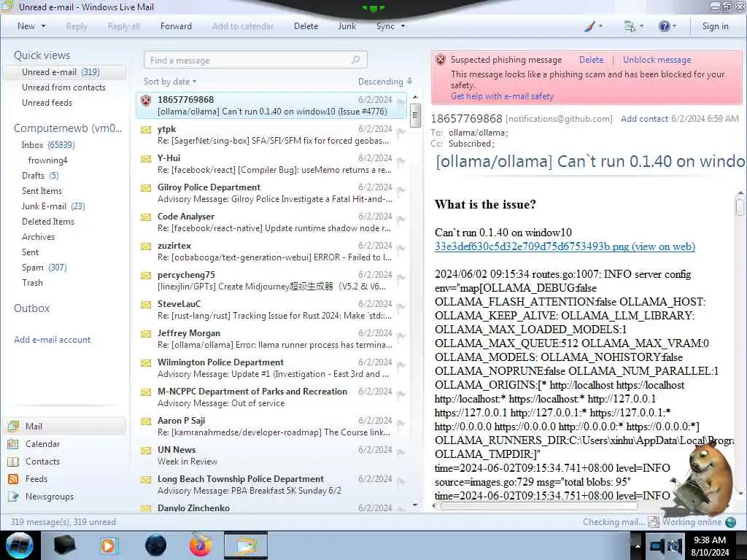Mark message as Junk in toolbar
The width and height of the screenshot is (747, 560).
(x=347, y=26)
